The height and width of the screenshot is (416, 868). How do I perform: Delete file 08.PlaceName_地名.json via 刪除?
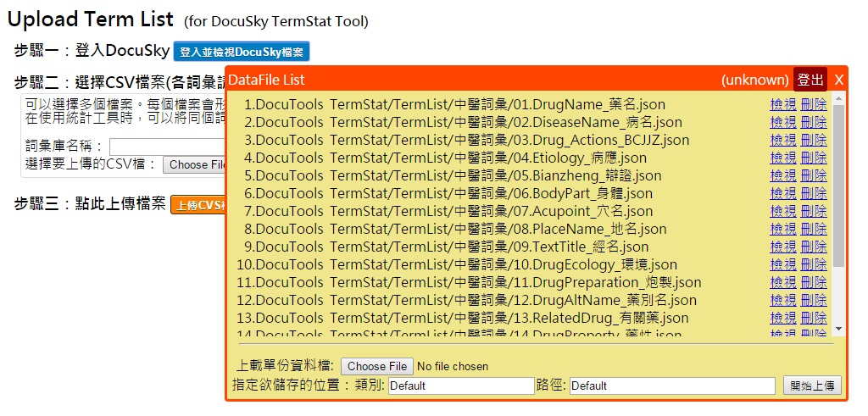pyautogui.click(x=814, y=229)
